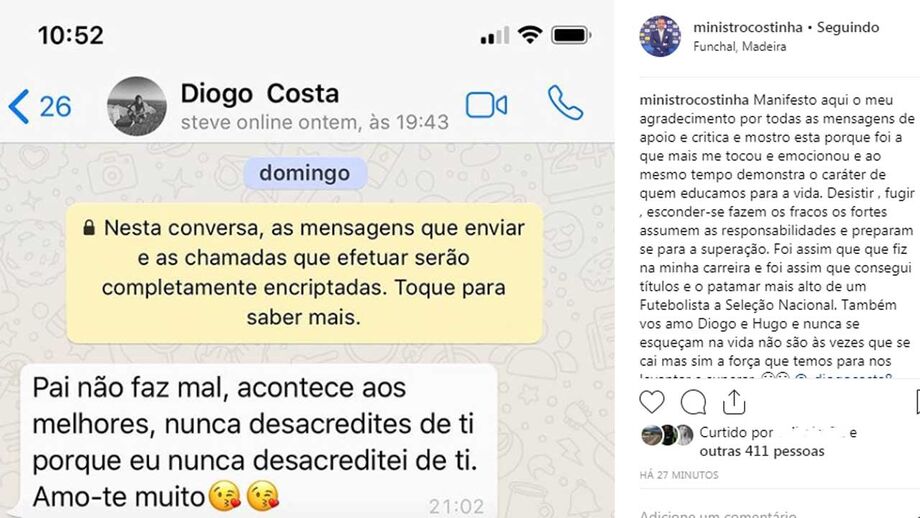Open comments via speech bubble icon
The width and height of the screenshot is (920, 518).
pos(693,402)
